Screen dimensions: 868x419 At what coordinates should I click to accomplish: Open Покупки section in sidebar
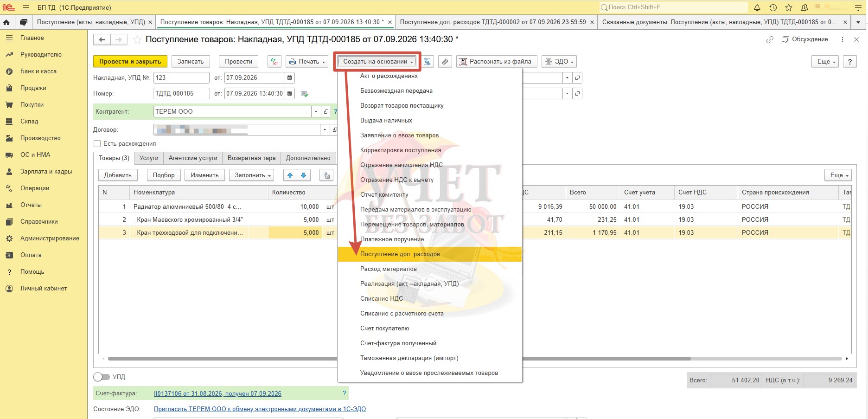pos(32,104)
